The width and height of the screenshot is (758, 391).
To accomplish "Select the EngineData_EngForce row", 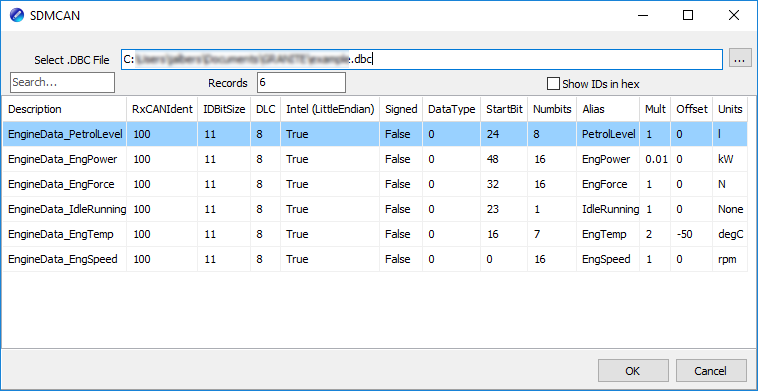I will coord(375,184).
